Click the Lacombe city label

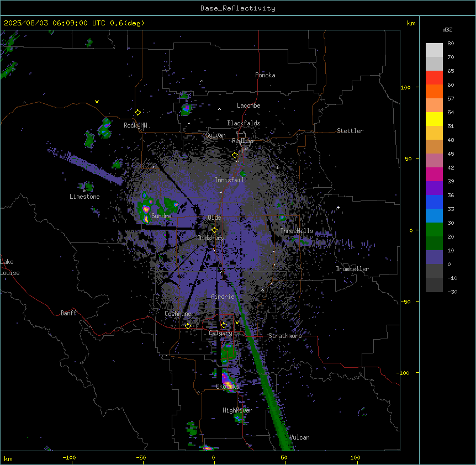click(x=248, y=105)
